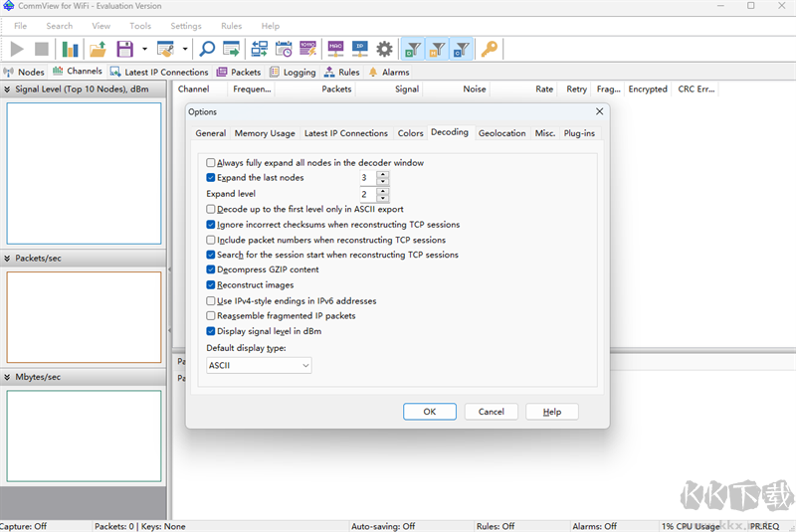Click Cancel in the Options dialog

click(491, 412)
